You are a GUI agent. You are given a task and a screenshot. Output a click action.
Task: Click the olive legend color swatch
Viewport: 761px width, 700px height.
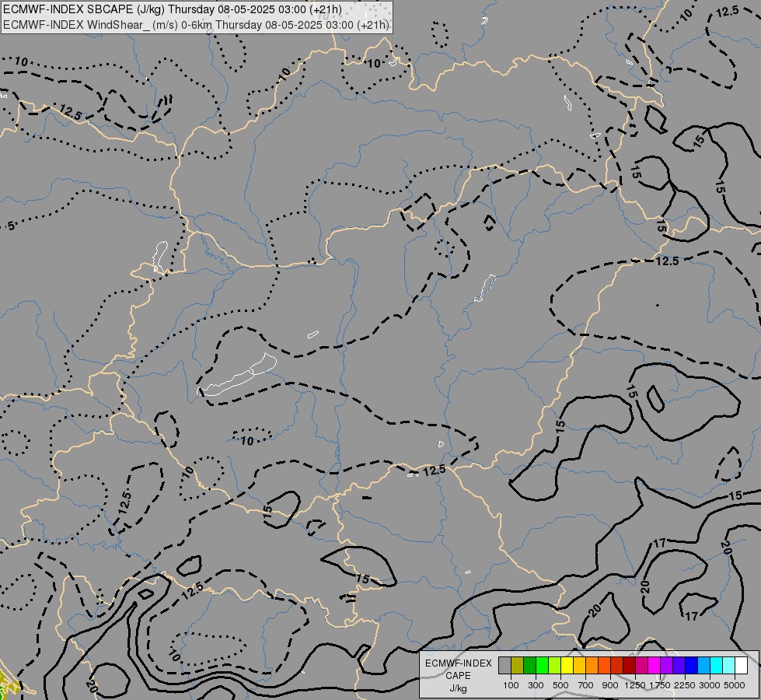tap(518, 666)
